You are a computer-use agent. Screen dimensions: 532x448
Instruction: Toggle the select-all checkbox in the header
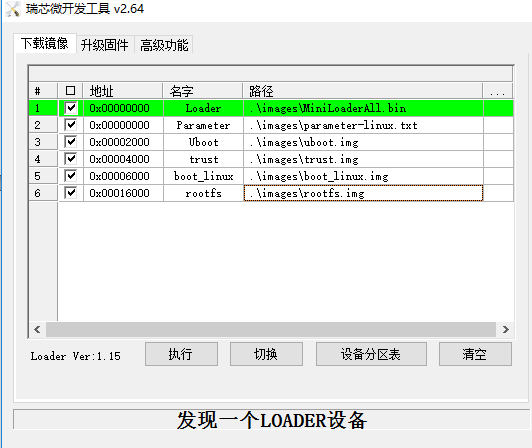click(71, 91)
